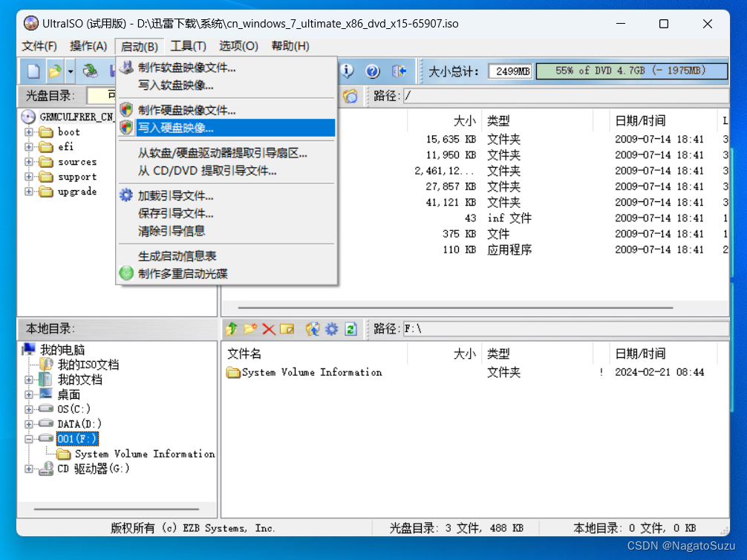747x560 pixels.
Task: Click the upper 日期/时间 column header
Action: (x=663, y=120)
